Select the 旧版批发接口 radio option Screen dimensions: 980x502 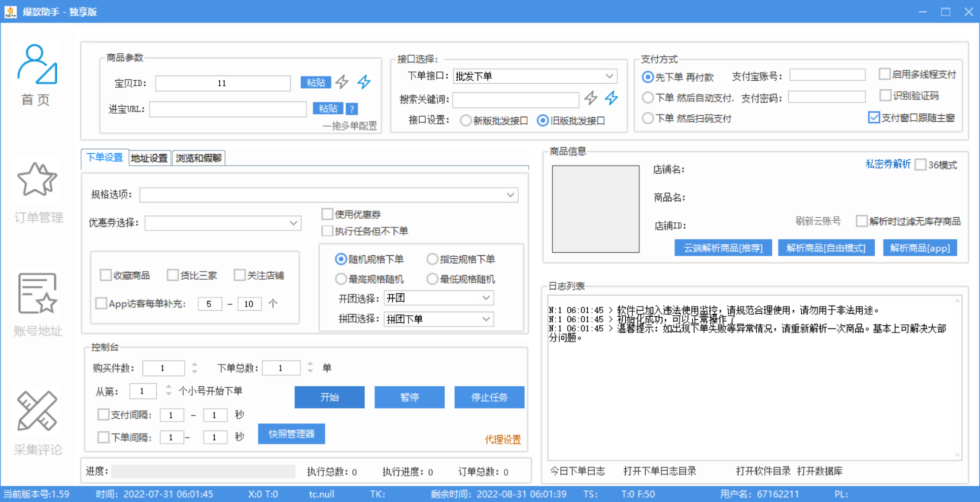pos(543,120)
